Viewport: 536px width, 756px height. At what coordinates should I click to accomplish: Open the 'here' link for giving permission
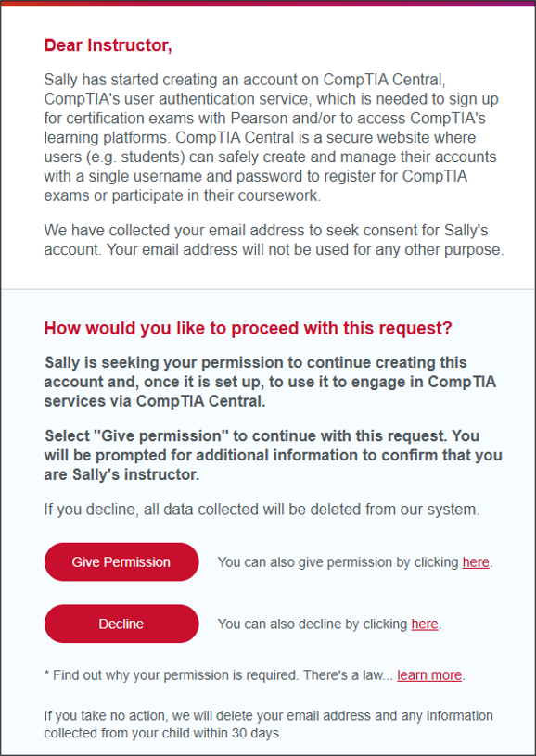476,562
